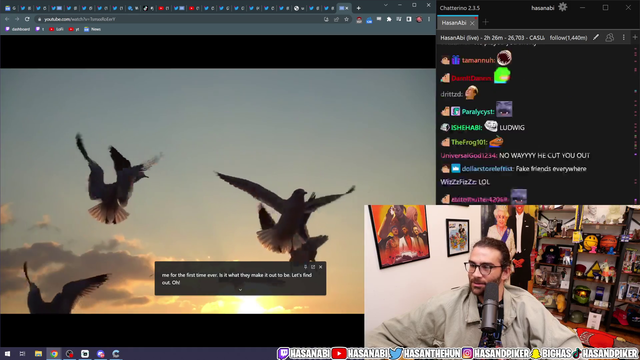Click username tamannuh in chat
This screenshot has width=640, height=360.
tap(478, 60)
